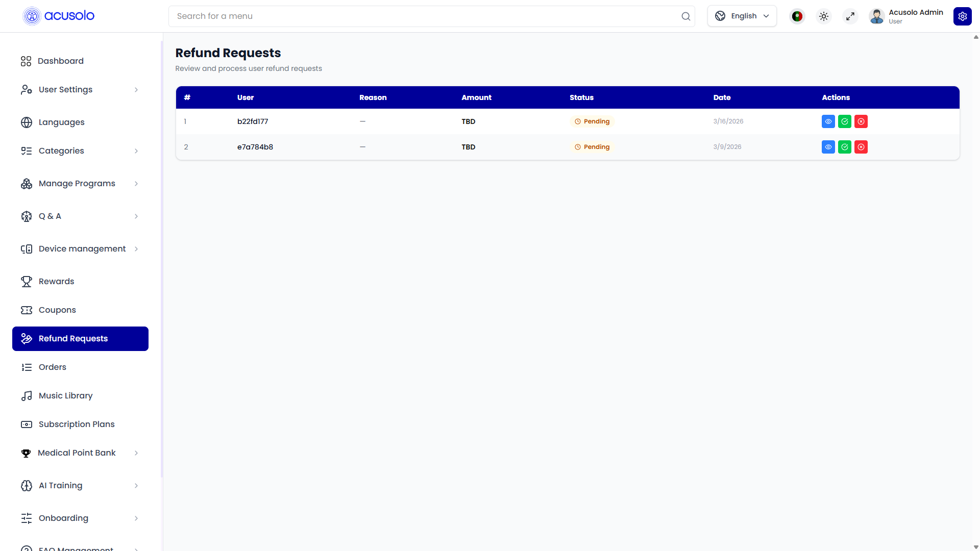Viewport: 980px width, 551px height.
Task: Open Dashboard in the sidebar
Action: 80,61
